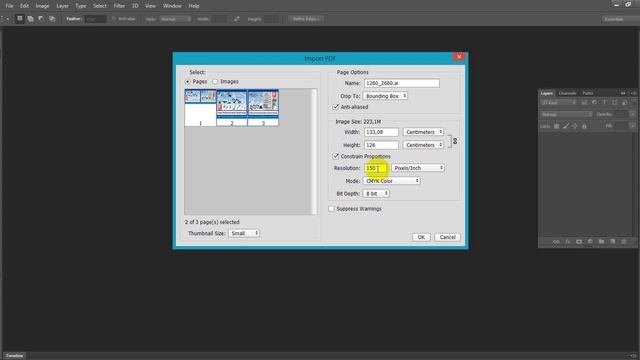
Task: Open Width units Centimeters dropdown
Action: (x=423, y=132)
